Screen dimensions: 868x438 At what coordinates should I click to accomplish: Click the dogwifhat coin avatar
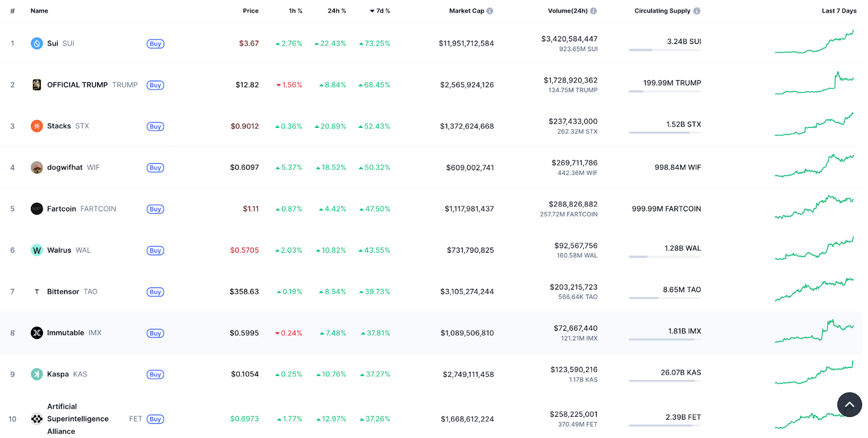37,168
